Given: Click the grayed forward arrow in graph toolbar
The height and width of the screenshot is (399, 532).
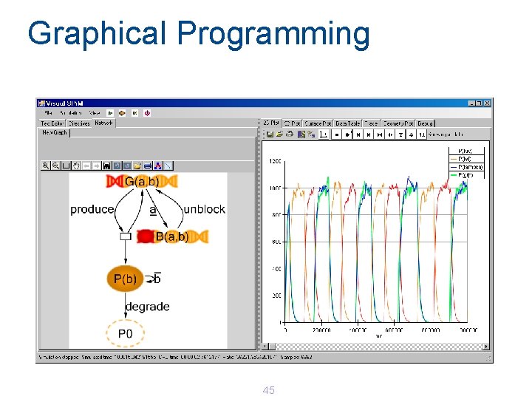Looking at the screenshot, I should click(x=96, y=166).
